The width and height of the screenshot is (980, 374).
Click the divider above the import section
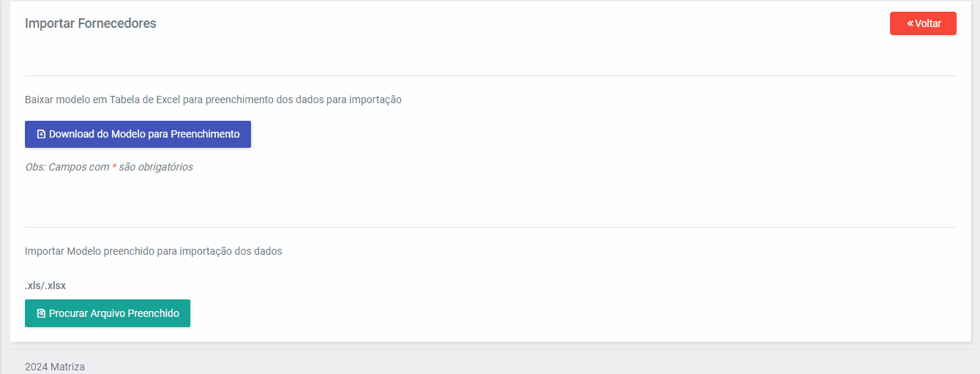[490, 227]
